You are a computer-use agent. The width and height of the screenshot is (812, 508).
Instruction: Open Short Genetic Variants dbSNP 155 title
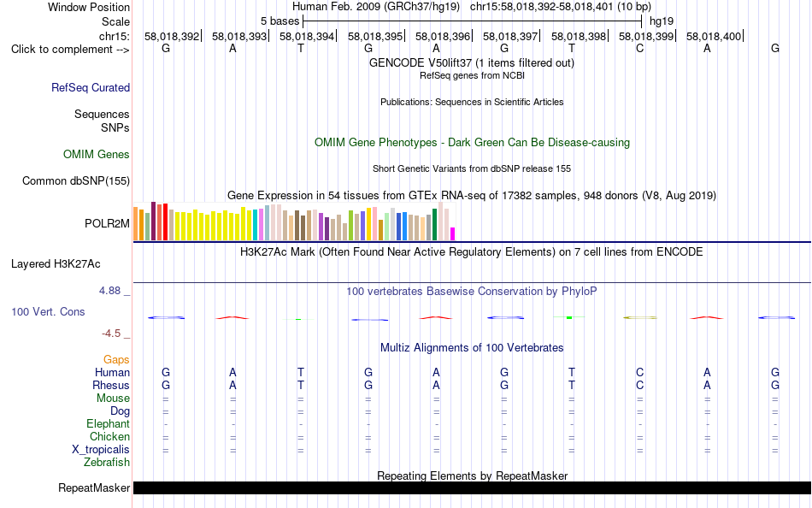[472, 169]
